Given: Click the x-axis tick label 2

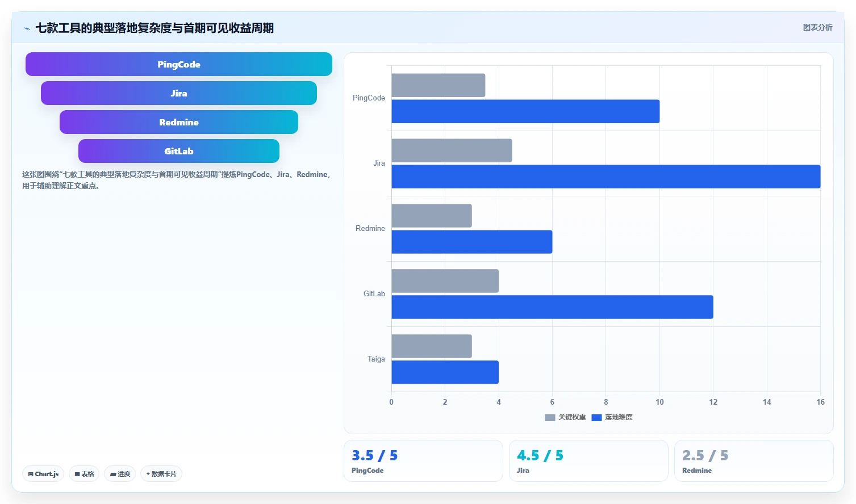Looking at the screenshot, I should tap(445, 402).
